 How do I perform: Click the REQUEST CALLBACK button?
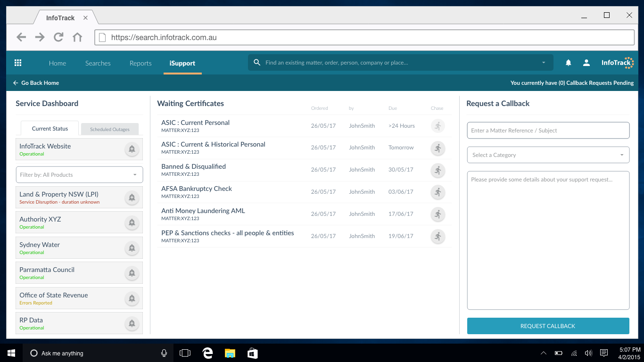pos(548,326)
